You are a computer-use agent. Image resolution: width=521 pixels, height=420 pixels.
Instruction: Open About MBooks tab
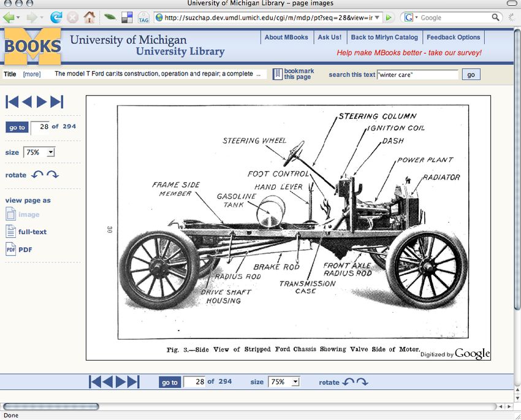(286, 37)
